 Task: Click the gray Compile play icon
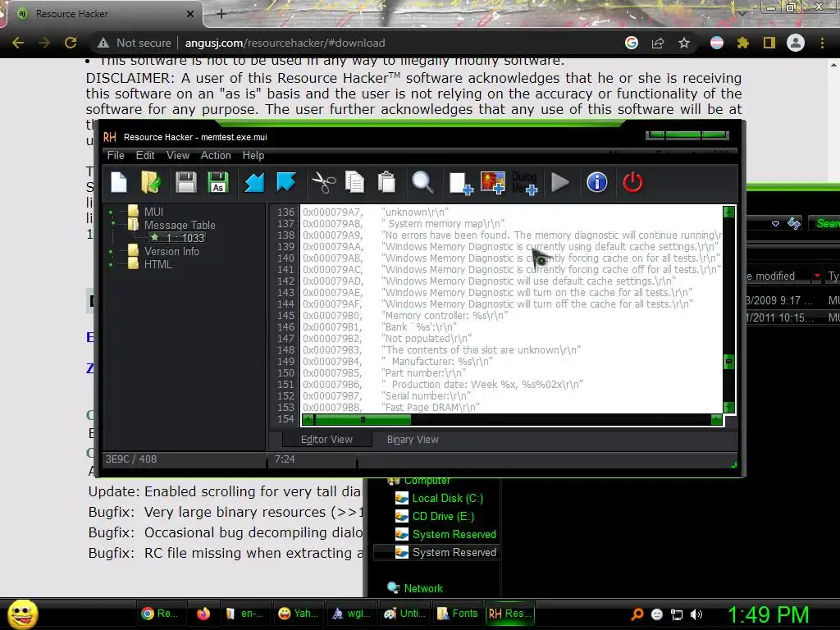click(x=559, y=182)
